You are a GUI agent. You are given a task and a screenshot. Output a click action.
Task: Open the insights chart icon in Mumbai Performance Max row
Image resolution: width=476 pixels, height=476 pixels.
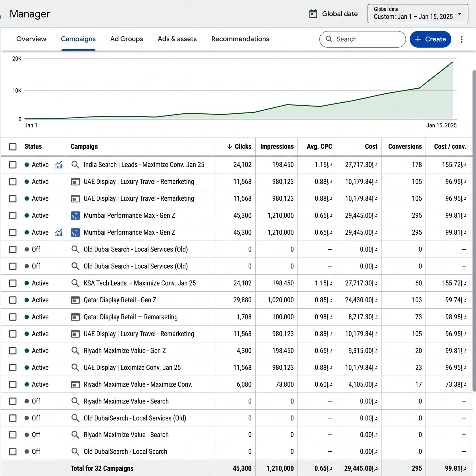59,232
